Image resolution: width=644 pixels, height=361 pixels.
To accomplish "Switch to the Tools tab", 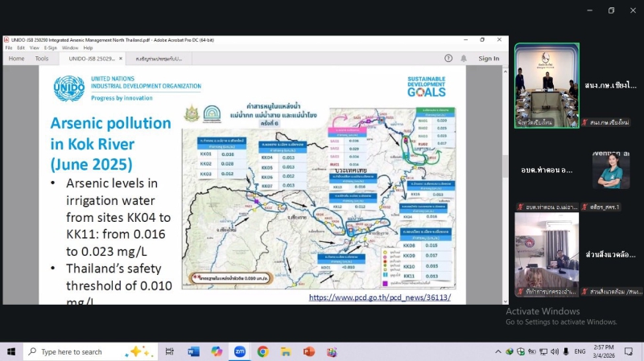I will tap(41, 59).
